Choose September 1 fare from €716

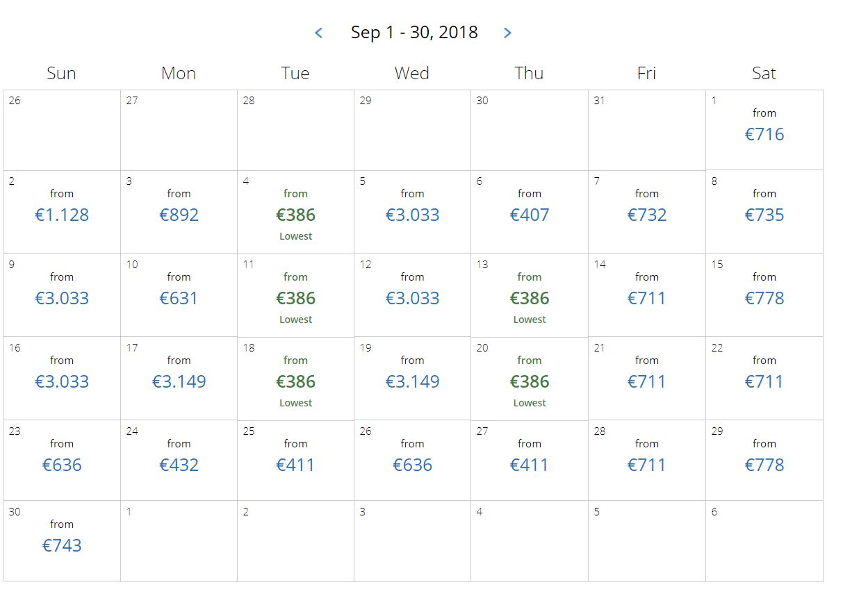coord(764,130)
